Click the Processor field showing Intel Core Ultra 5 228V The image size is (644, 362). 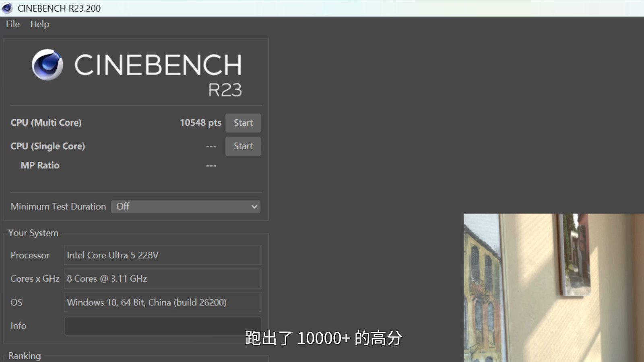(163, 255)
